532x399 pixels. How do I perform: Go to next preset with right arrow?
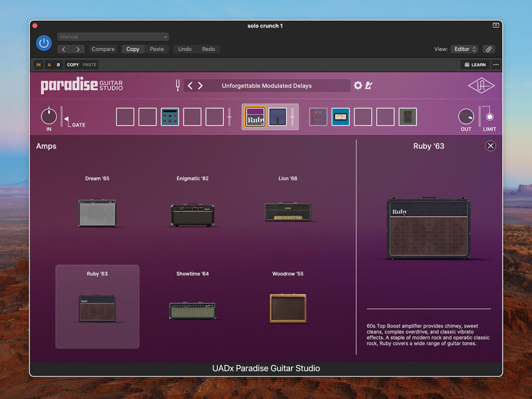(x=78, y=49)
